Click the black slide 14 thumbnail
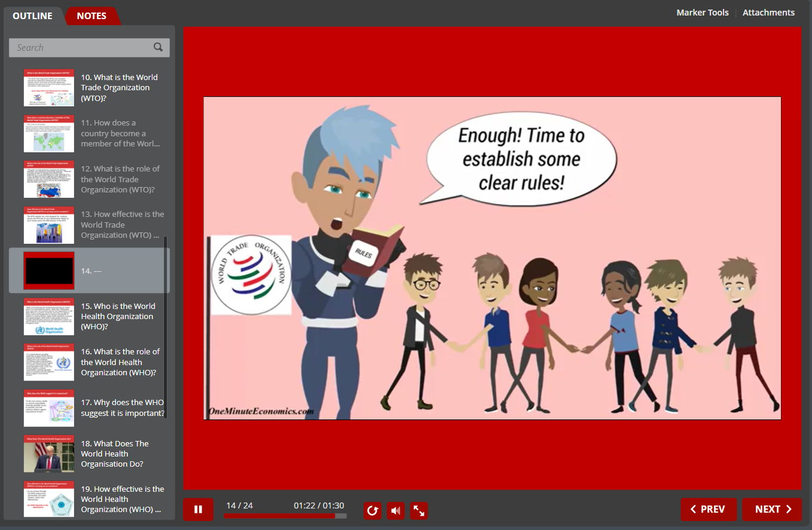Image resolution: width=812 pixels, height=530 pixels. [49, 271]
